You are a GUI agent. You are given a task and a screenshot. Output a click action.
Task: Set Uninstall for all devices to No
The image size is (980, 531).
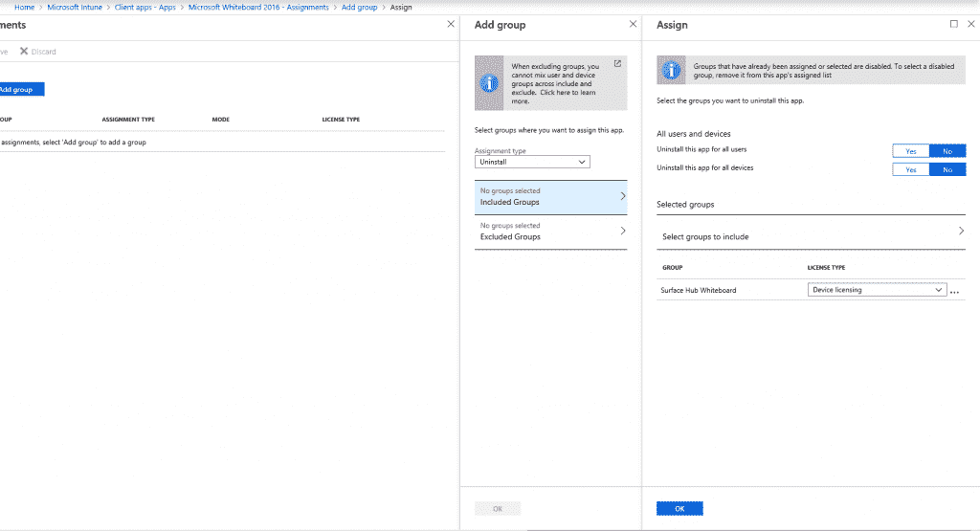[x=947, y=169]
